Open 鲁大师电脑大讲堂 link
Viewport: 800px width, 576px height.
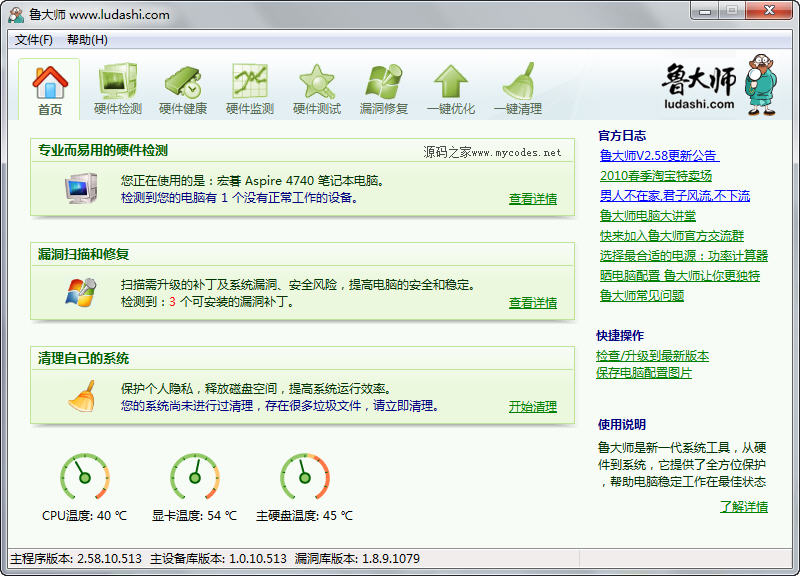(x=648, y=215)
